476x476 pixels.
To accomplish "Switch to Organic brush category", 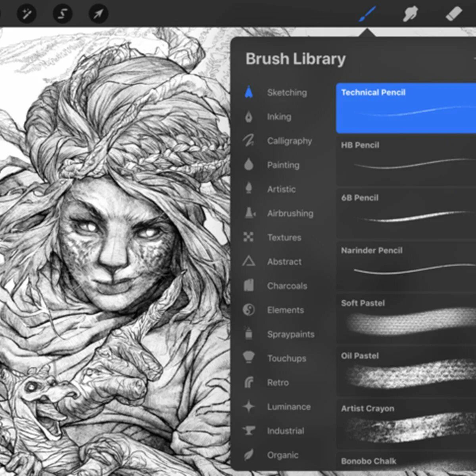I will click(282, 455).
